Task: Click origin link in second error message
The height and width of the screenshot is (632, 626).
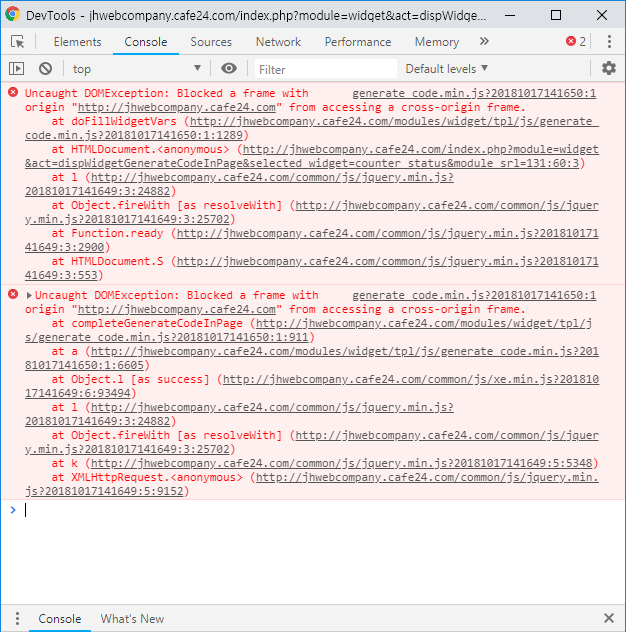Action: (x=177, y=310)
